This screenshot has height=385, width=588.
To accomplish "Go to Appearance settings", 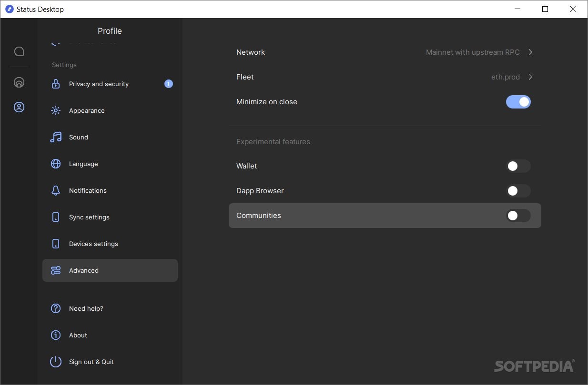I will click(110, 111).
